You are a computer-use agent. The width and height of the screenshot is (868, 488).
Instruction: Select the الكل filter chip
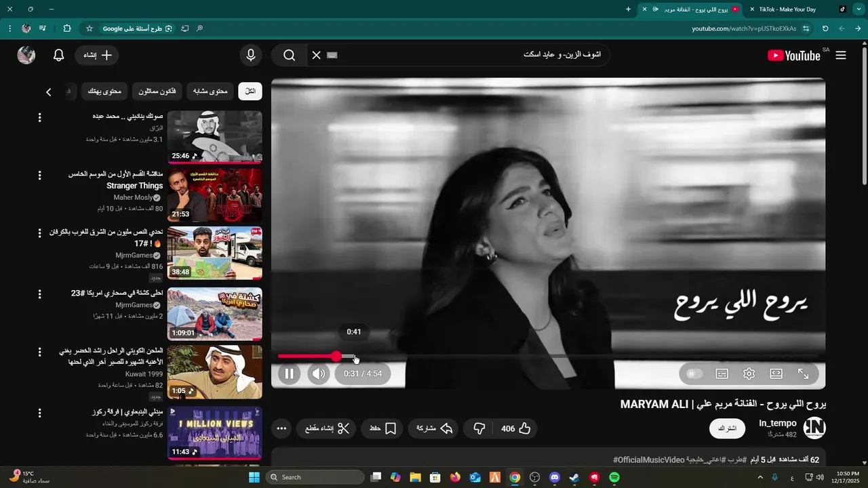[250, 91]
